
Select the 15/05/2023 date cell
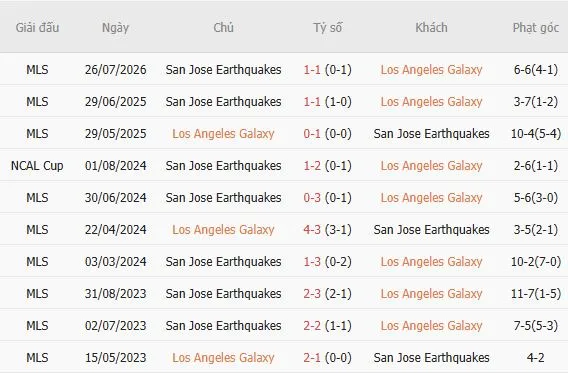pos(116,358)
